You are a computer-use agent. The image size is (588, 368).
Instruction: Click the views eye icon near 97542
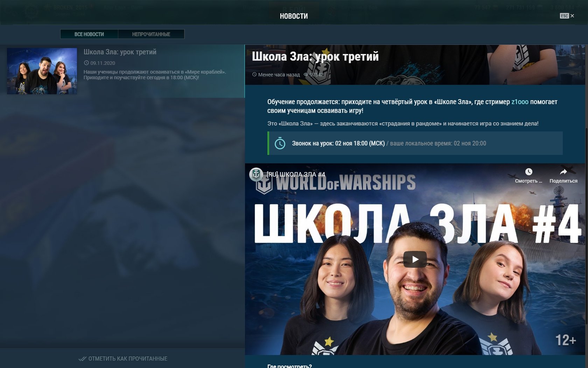pyautogui.click(x=306, y=75)
